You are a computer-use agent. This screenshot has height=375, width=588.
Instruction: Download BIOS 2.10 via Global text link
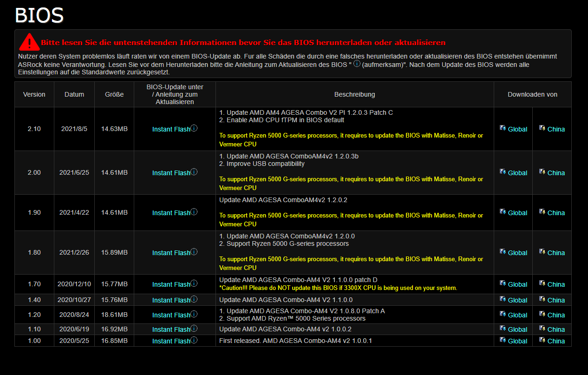pos(517,129)
